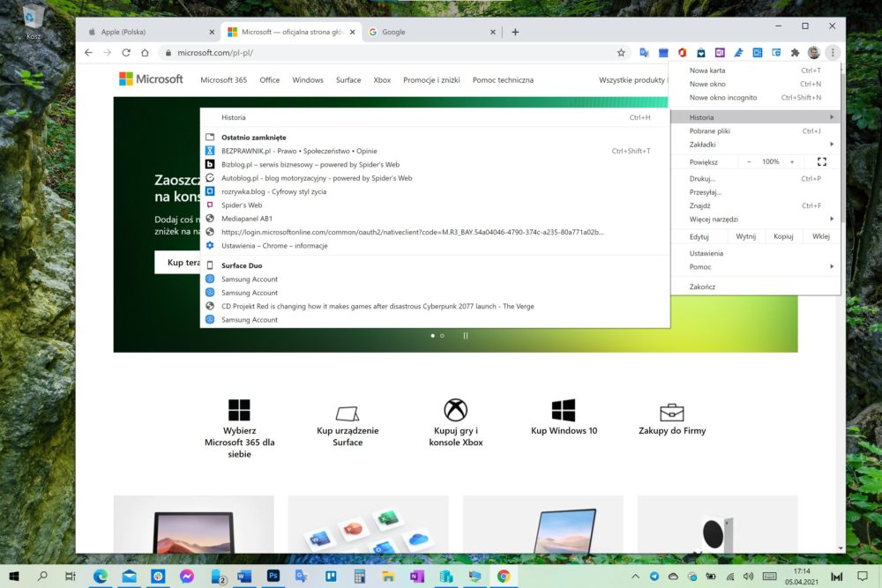
Task: Reopen Bizblog.pl from the history submenu
Action: 435,164
